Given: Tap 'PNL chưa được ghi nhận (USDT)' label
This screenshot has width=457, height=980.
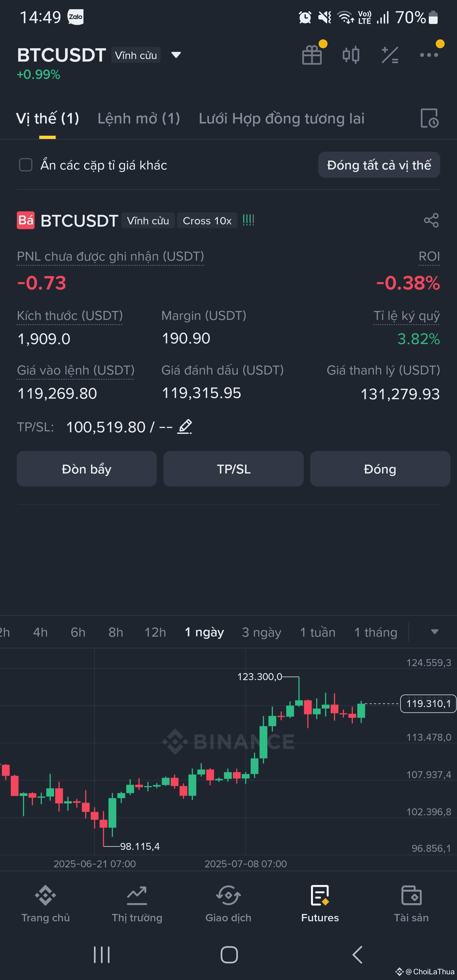Looking at the screenshot, I should (110, 256).
